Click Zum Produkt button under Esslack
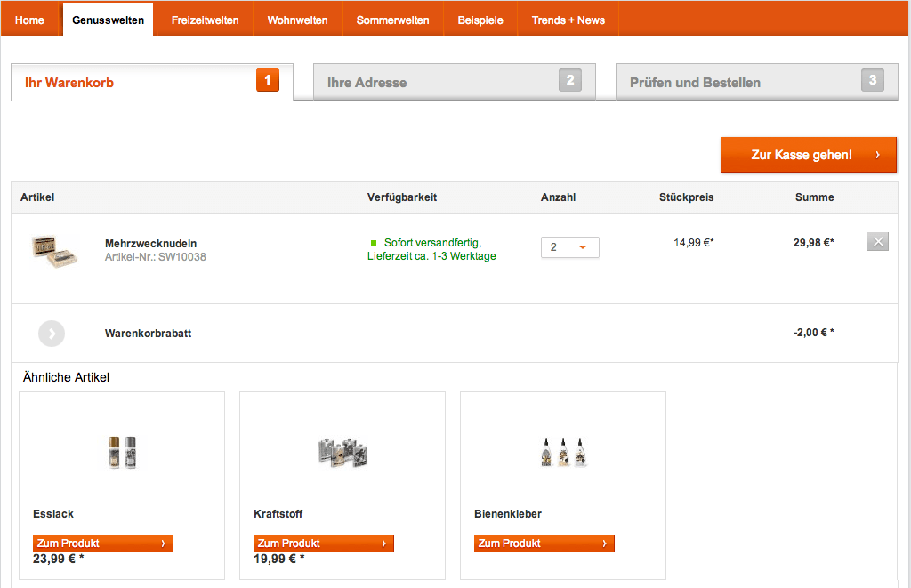The height and width of the screenshot is (588, 911). (x=103, y=544)
